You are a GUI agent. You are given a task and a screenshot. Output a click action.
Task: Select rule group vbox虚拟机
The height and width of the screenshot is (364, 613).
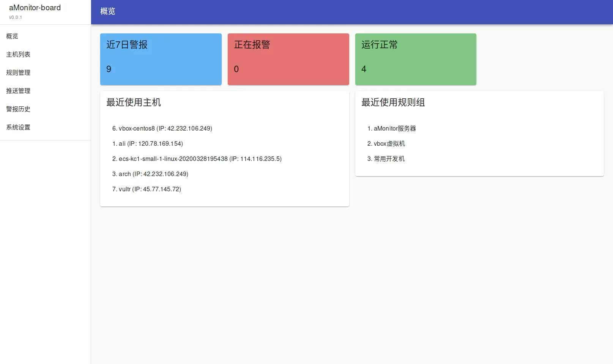[x=386, y=144]
